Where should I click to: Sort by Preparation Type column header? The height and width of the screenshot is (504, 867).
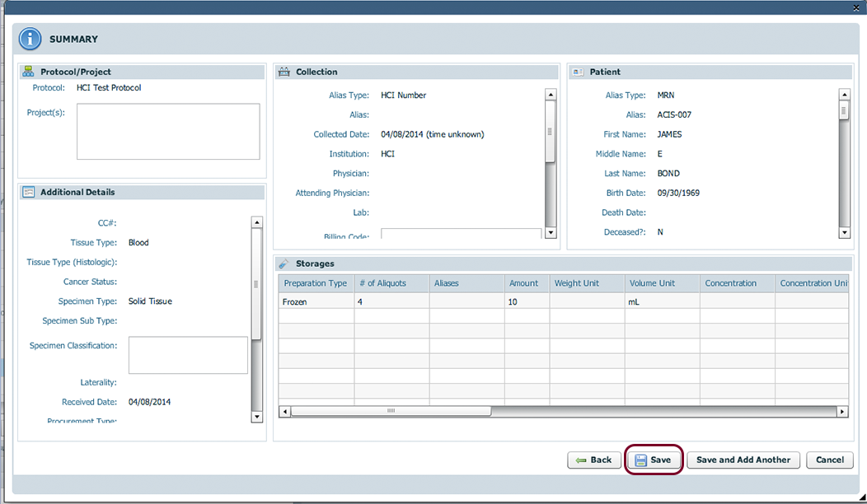(x=316, y=283)
